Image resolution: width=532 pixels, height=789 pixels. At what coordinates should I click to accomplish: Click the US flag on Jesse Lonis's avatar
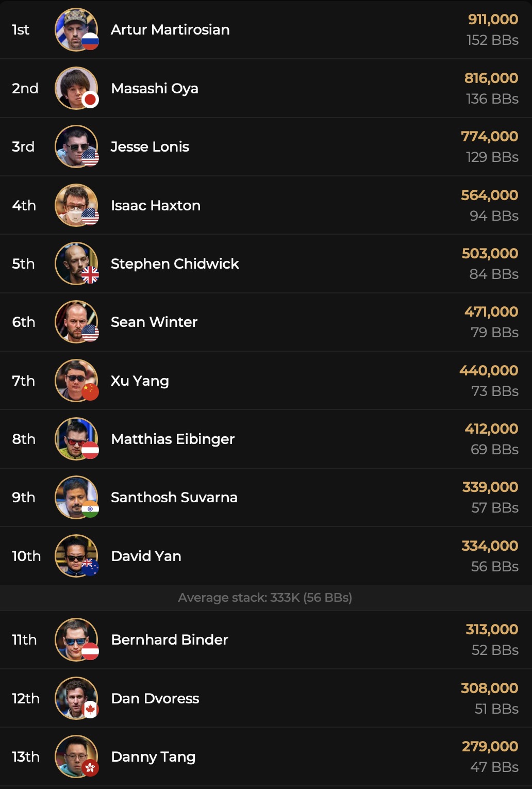click(x=90, y=157)
